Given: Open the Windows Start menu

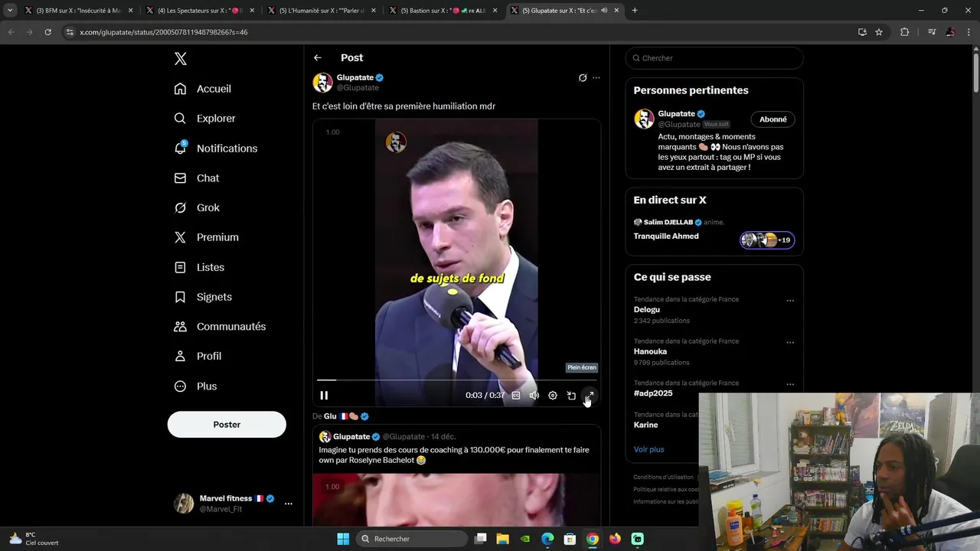Looking at the screenshot, I should [x=343, y=539].
